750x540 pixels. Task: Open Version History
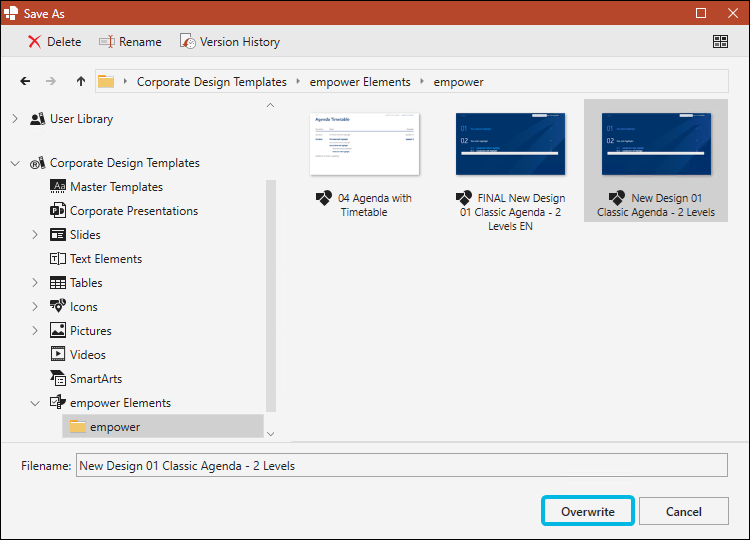pyautogui.click(x=230, y=42)
